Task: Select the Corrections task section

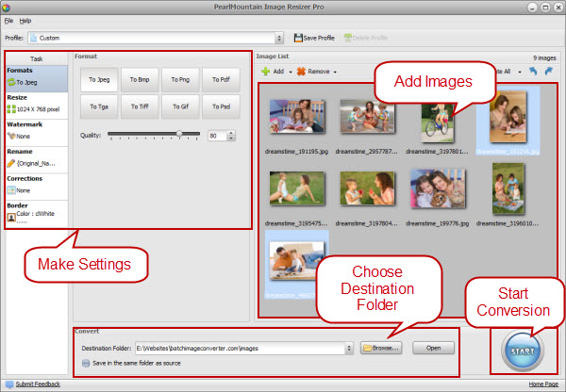Action: point(37,187)
